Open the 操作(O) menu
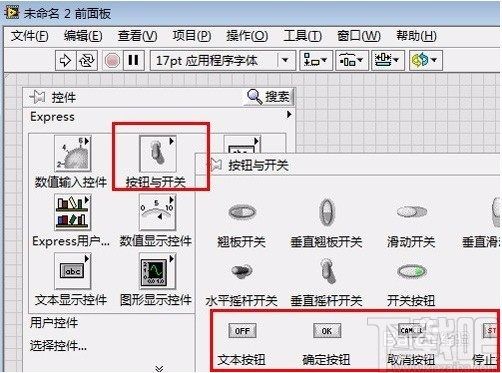Screen dimensions: 502x373 247,36
